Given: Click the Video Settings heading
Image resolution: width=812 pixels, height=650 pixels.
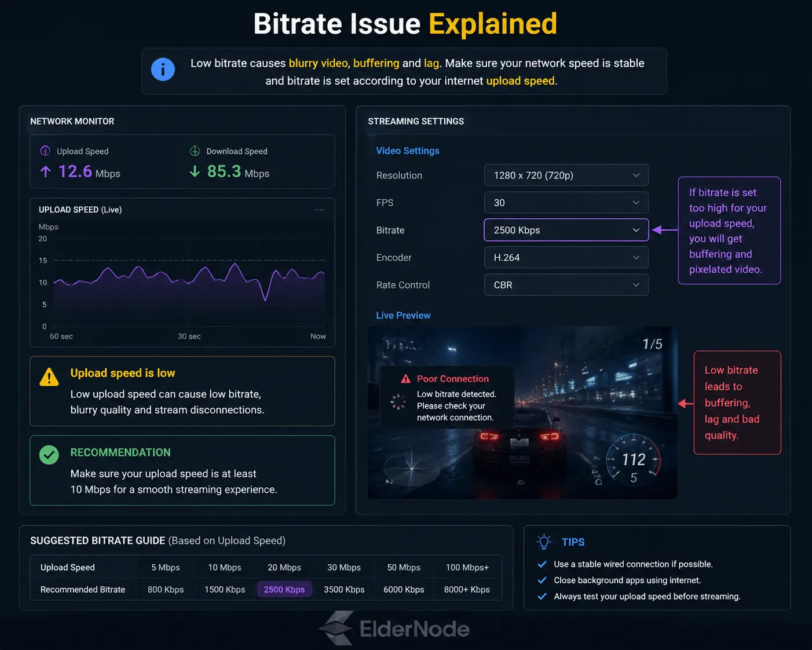Looking at the screenshot, I should coord(408,151).
